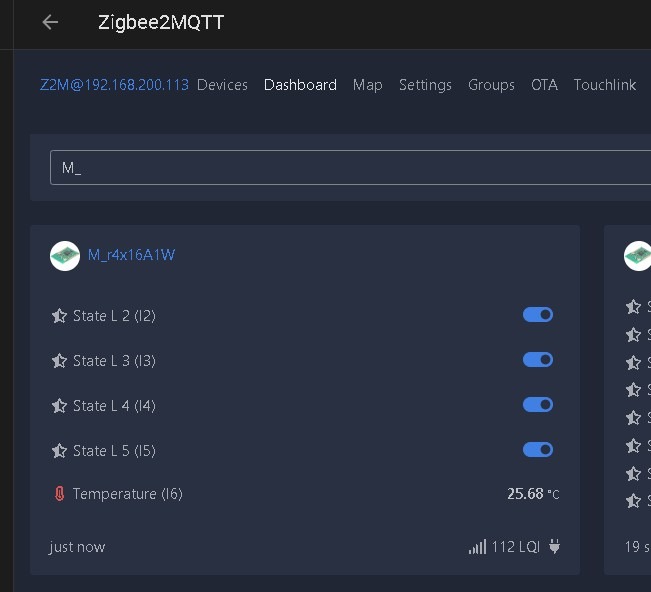Click the 'just now' last seen text
This screenshot has height=592, width=651.
point(77,547)
